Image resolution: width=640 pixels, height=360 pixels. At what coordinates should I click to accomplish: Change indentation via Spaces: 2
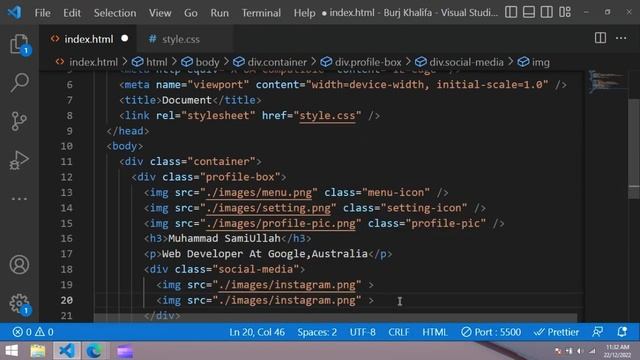point(317,332)
